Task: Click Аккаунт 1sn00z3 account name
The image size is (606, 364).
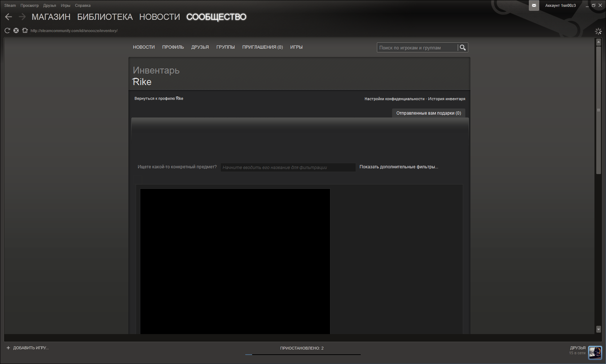Action: pos(561,5)
